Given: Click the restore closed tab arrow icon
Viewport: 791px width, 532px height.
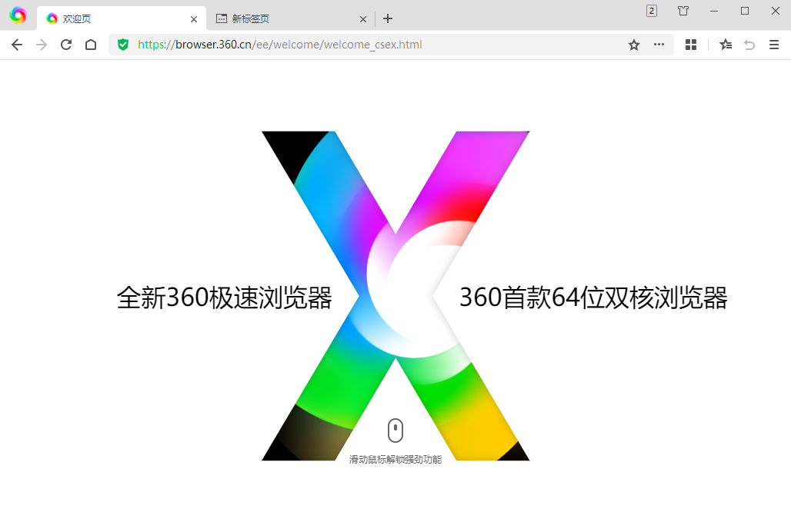Looking at the screenshot, I should pos(749,45).
